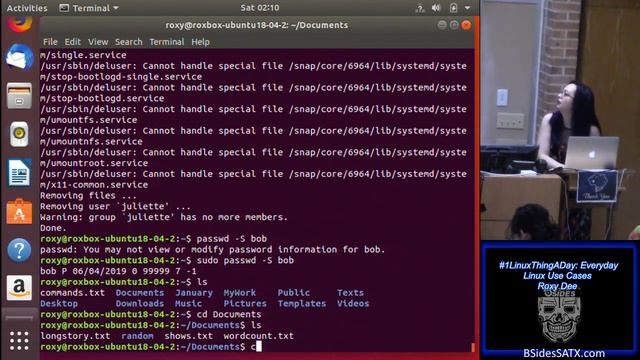Image resolution: width=640 pixels, height=360 pixels.
Task: Expand the system menu arrow
Action: point(467,8)
